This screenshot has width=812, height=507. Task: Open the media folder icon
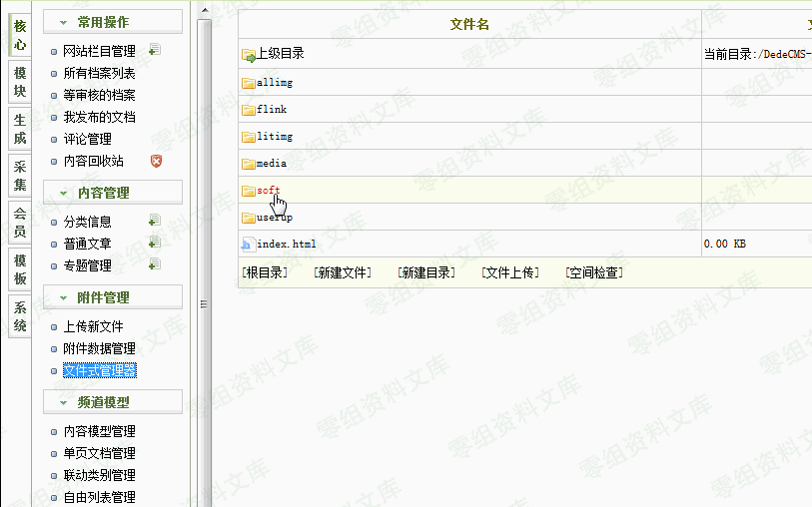248,164
